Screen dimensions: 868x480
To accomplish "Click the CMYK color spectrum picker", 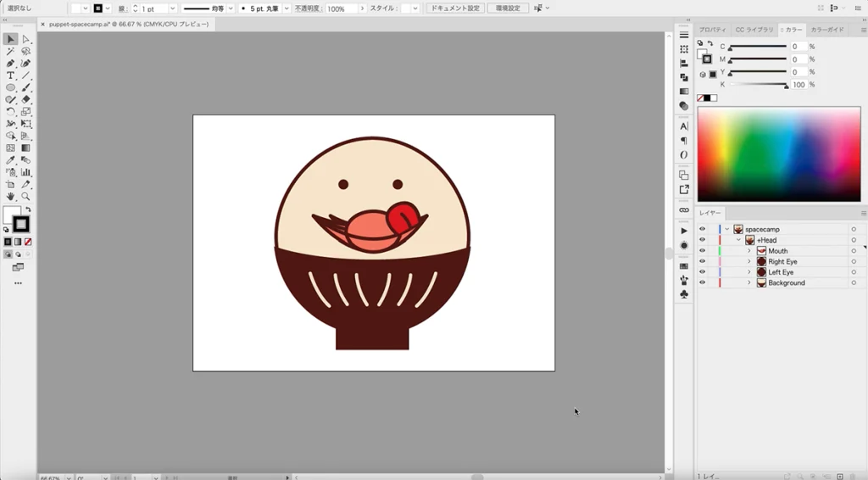I will tap(778, 153).
